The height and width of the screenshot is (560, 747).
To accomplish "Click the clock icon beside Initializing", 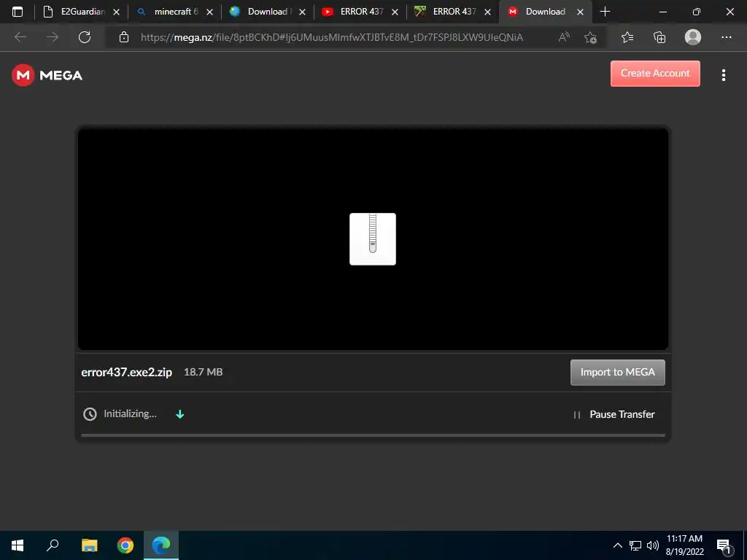I will pyautogui.click(x=90, y=414).
